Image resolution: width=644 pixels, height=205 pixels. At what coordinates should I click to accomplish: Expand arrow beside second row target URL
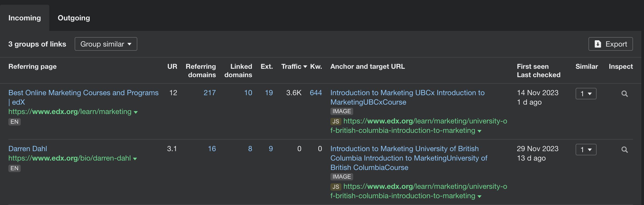[479, 196]
